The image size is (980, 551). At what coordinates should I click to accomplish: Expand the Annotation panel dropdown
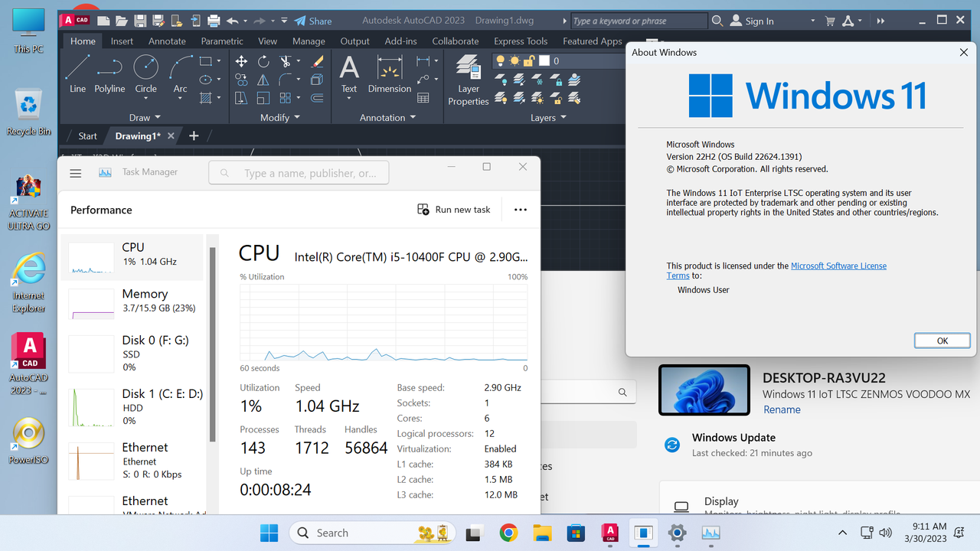(388, 118)
